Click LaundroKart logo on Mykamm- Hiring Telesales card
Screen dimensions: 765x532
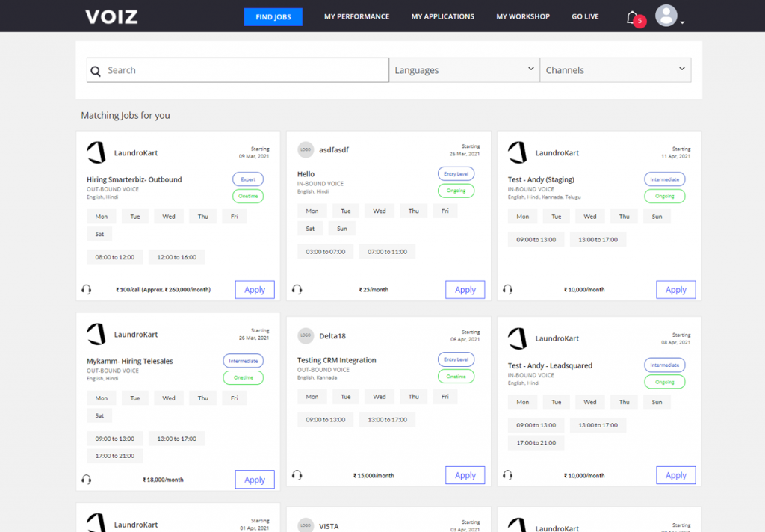pyautogui.click(x=96, y=334)
